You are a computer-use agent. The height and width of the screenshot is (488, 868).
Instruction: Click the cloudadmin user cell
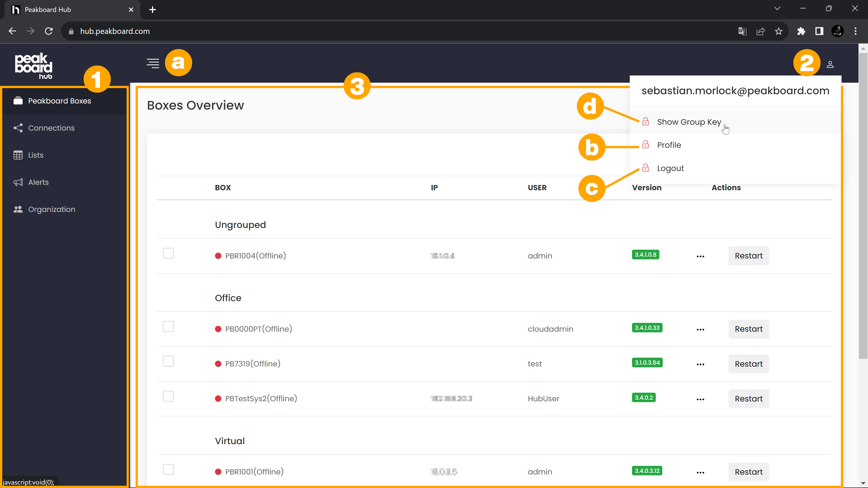(550, 329)
